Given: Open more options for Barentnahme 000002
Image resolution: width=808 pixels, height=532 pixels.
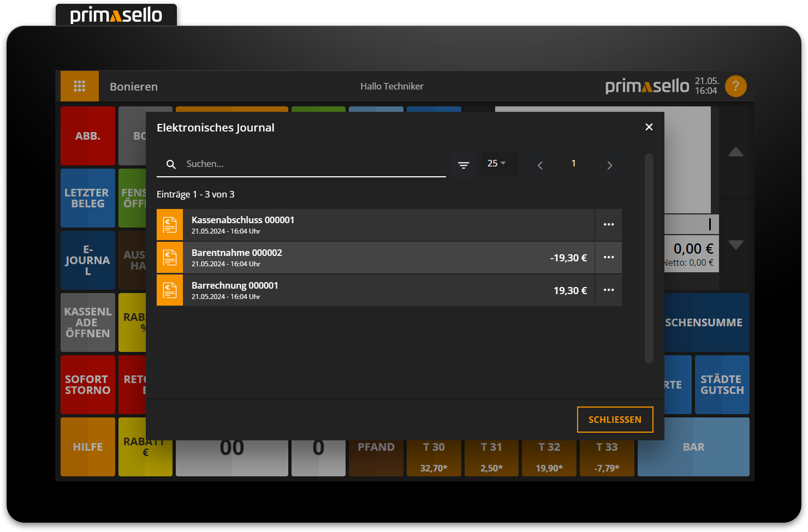Looking at the screenshot, I should point(609,258).
